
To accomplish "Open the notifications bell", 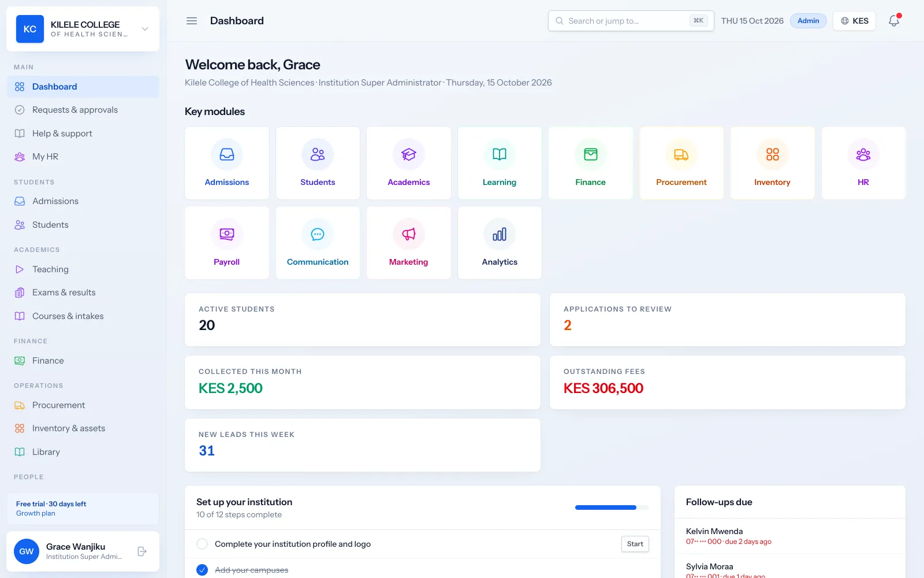I will click(x=894, y=21).
